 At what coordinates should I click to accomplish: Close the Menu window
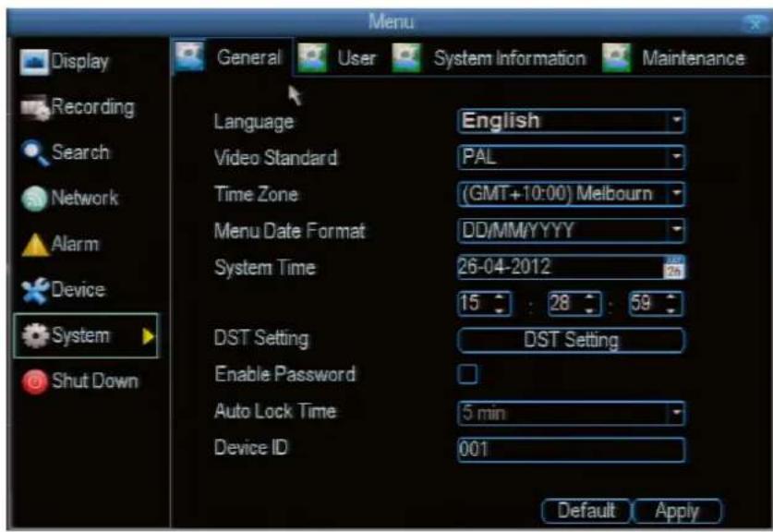[x=755, y=22]
